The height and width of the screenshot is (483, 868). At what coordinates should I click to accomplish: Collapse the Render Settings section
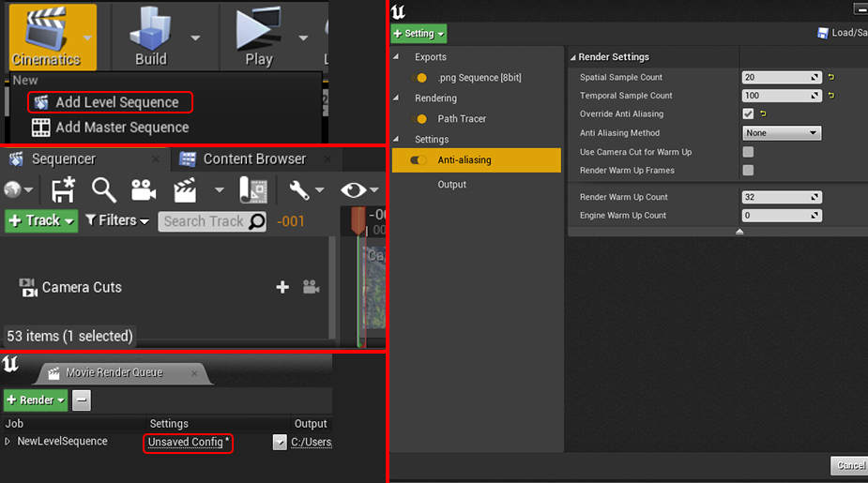(x=573, y=57)
